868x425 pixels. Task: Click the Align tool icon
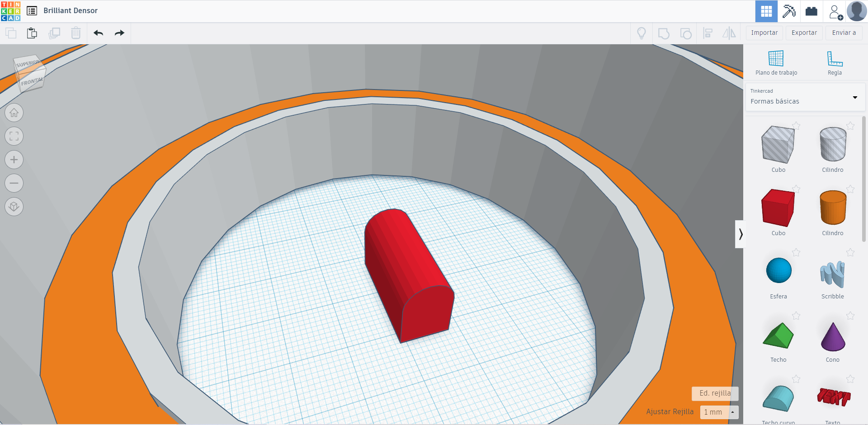[708, 33]
